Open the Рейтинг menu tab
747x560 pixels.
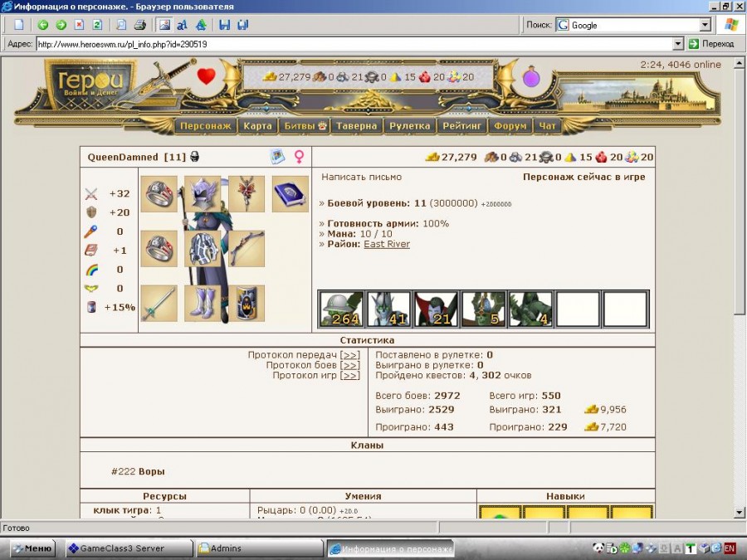pyautogui.click(x=461, y=126)
